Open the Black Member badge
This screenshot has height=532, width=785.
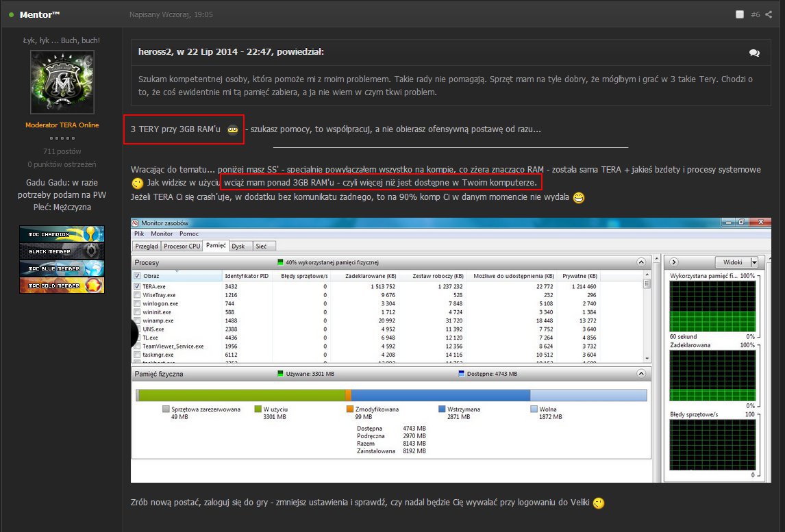click(62, 251)
